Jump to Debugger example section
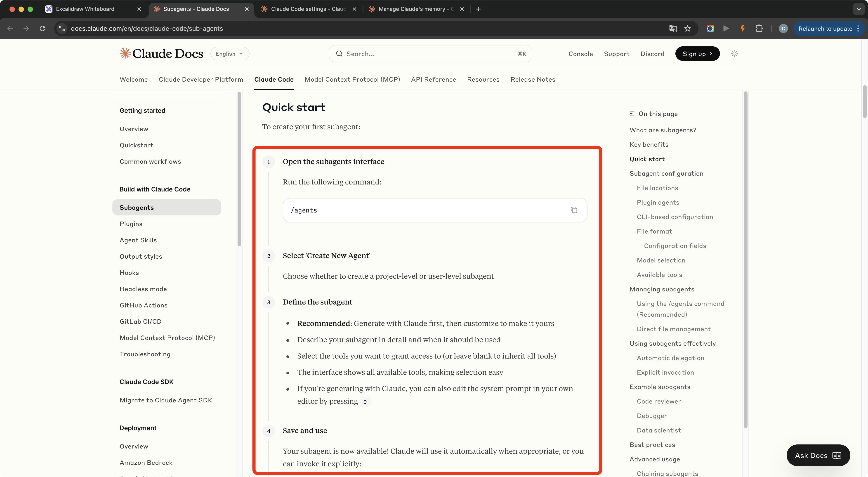 click(x=652, y=416)
